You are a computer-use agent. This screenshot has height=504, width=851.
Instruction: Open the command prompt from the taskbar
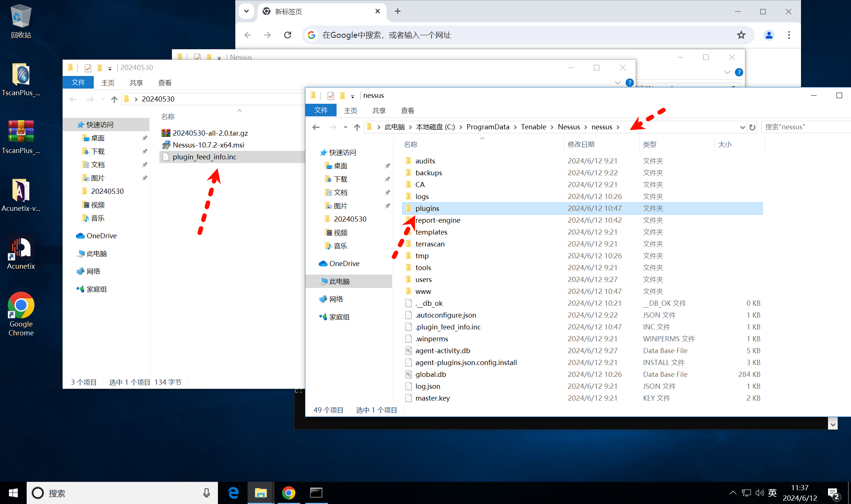(316, 493)
